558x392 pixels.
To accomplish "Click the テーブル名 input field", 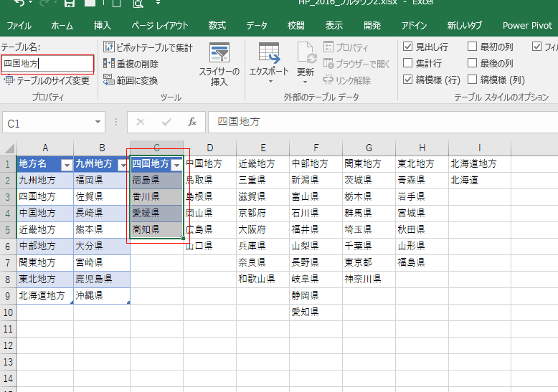I will click(47, 64).
